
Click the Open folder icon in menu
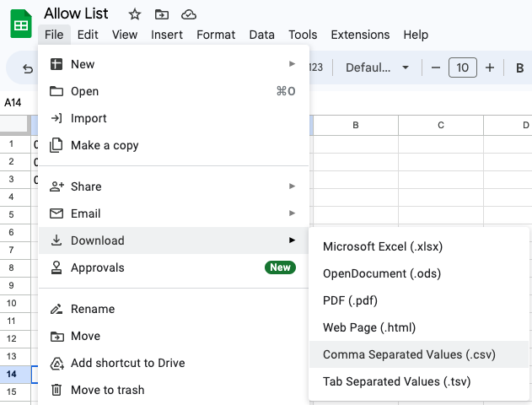click(x=56, y=91)
